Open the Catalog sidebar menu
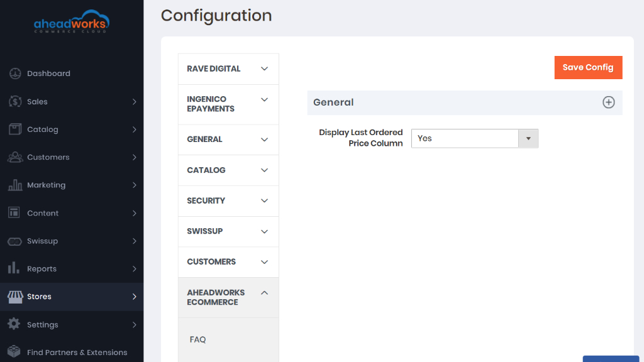Screen dimensions: 644x362 tap(72, 129)
